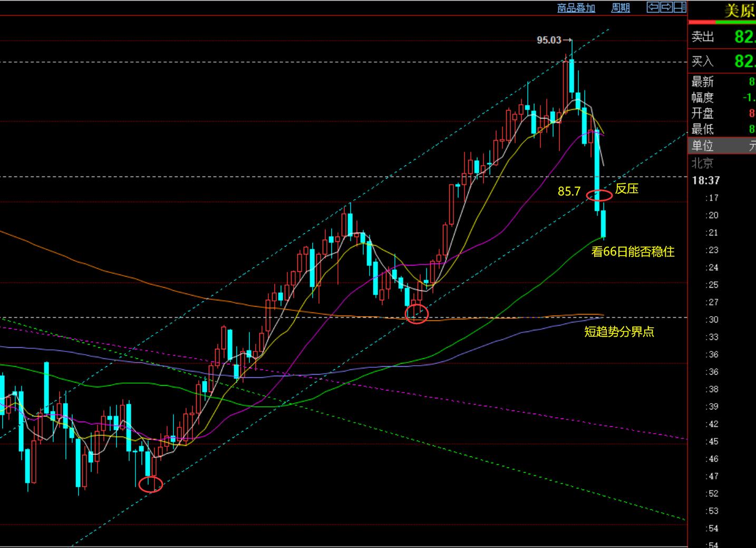
Task: Click the left arrow navigation icon
Action: [x=653, y=7]
